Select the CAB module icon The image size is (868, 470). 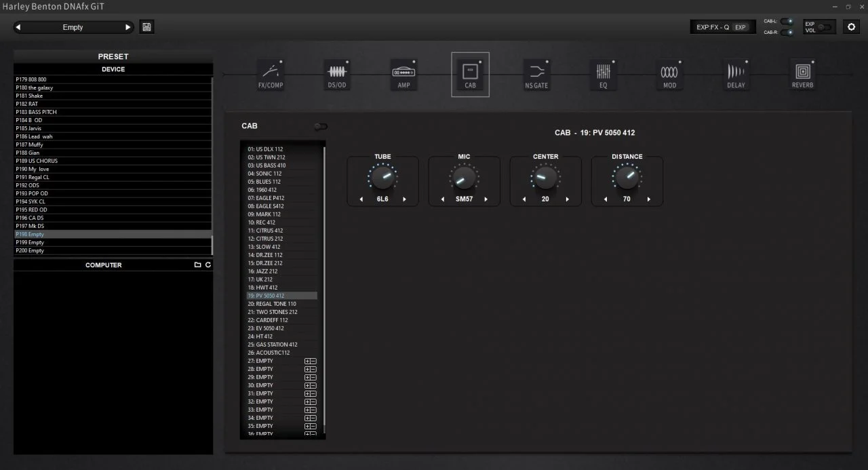(470, 75)
